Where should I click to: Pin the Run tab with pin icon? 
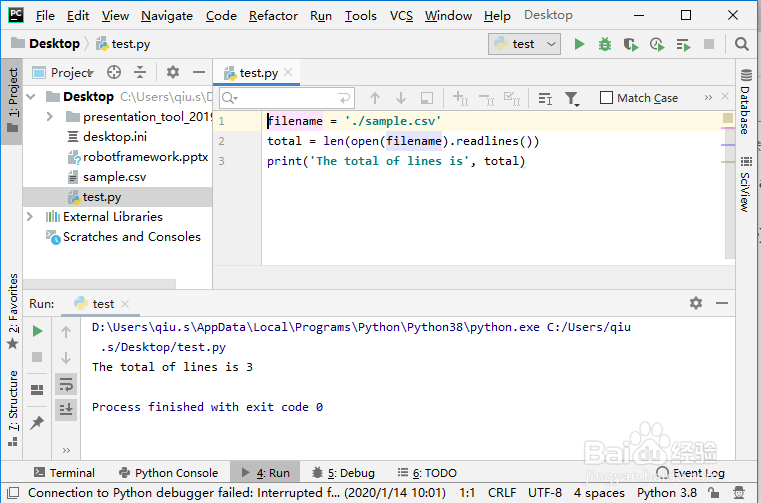(x=37, y=422)
